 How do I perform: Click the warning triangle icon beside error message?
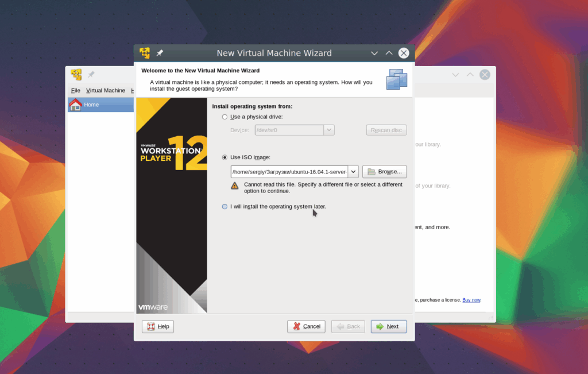235,186
